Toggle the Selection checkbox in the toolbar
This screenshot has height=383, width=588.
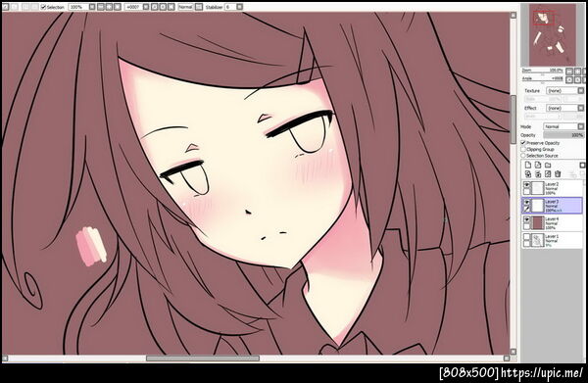pos(43,7)
